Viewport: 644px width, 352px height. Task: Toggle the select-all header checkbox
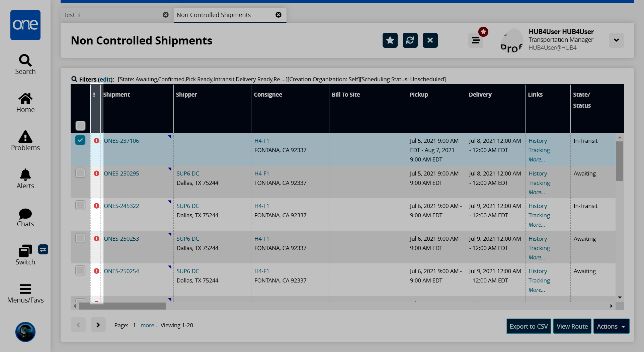(x=80, y=126)
